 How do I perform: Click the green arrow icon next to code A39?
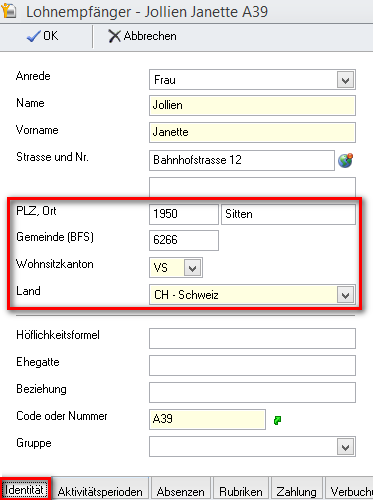277,420
